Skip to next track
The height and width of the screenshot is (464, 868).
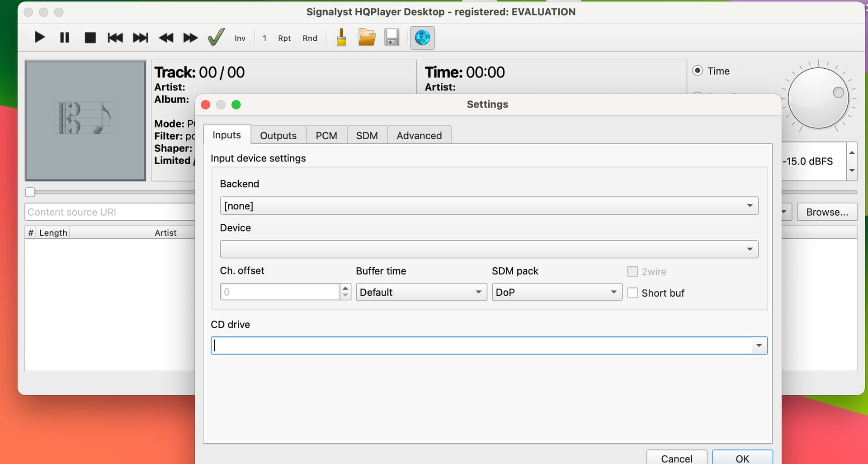140,38
